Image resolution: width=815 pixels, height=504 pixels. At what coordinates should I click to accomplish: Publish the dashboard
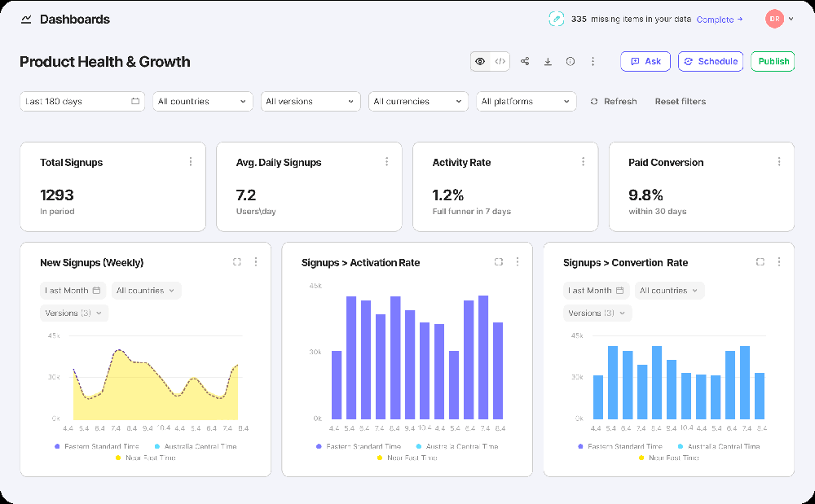[x=773, y=61]
